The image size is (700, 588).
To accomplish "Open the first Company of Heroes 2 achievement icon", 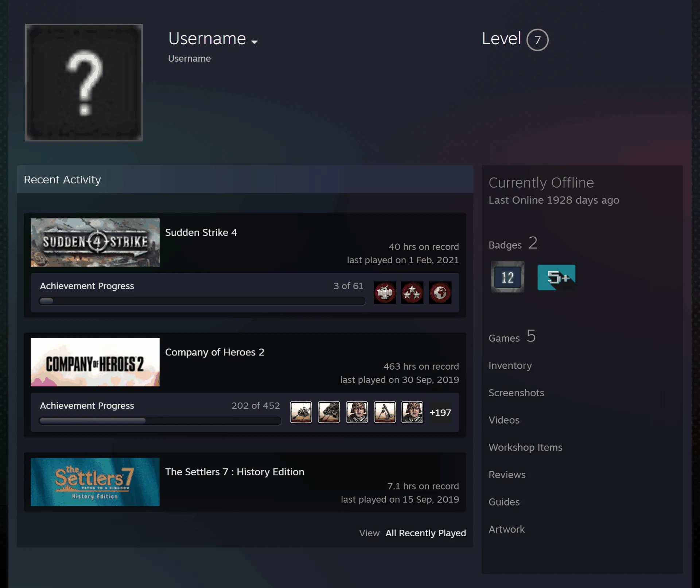I will tap(301, 412).
